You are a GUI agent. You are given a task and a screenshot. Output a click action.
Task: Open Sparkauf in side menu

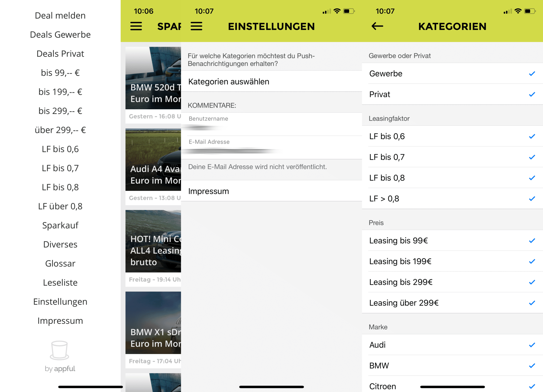[x=60, y=225]
